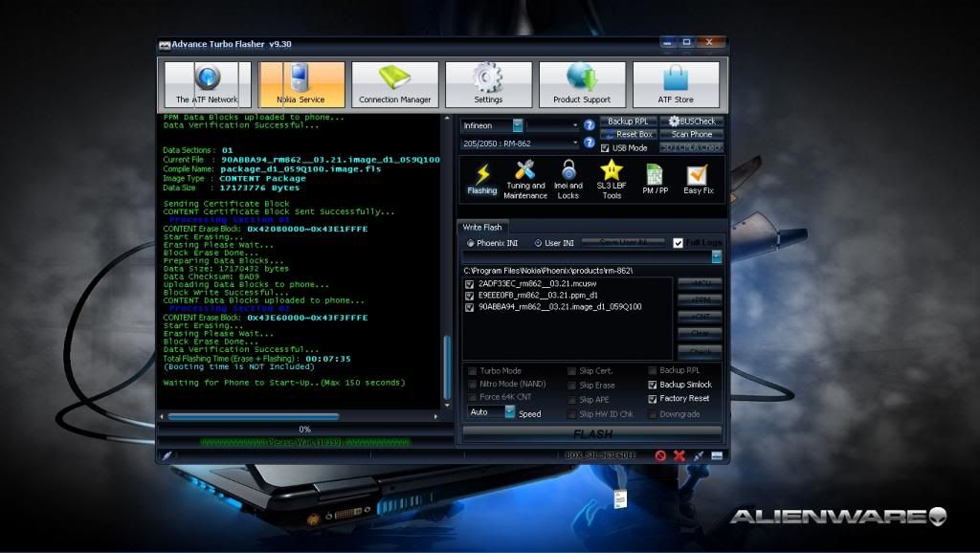Open ATF Store from the top toolbar
980x553 pixels.
tap(676, 84)
